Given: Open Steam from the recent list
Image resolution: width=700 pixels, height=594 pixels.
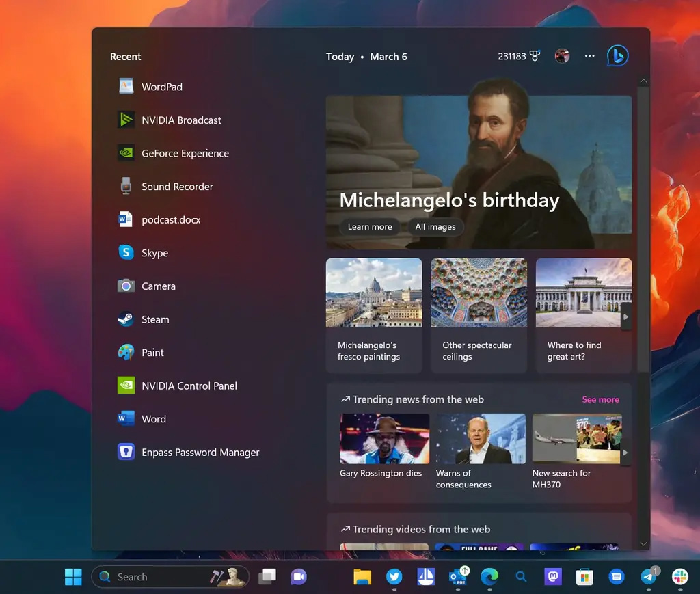Looking at the screenshot, I should point(155,319).
